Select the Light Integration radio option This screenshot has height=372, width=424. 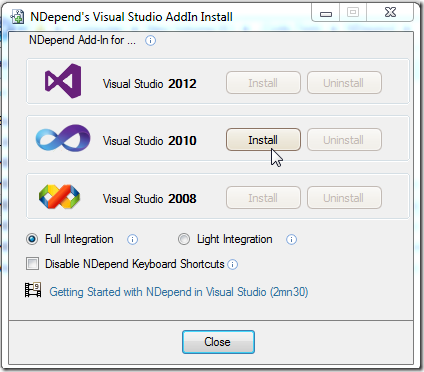(184, 239)
